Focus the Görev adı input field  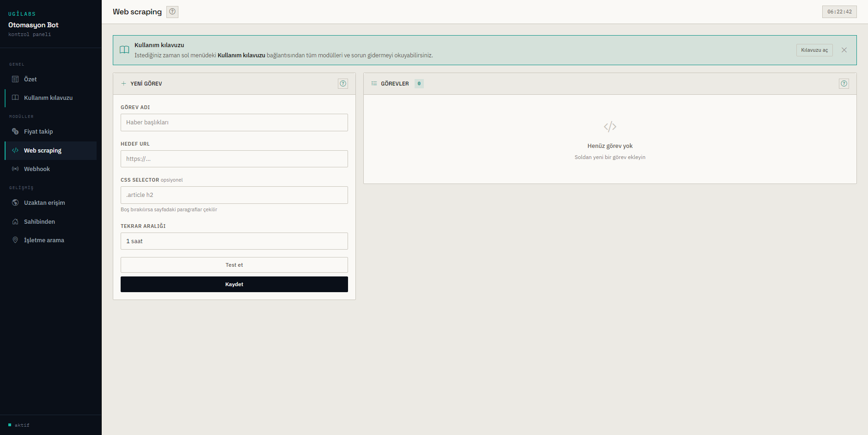coord(234,123)
